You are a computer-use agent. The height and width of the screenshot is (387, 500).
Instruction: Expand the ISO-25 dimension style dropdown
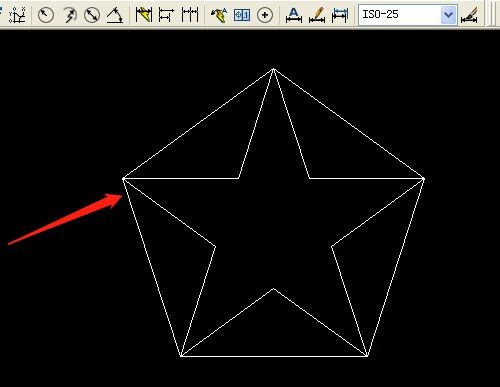click(x=448, y=15)
